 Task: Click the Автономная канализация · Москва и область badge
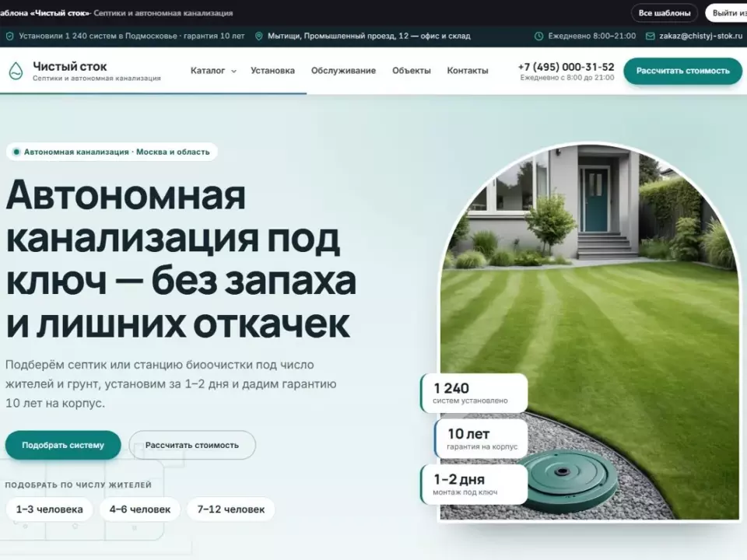coord(112,152)
